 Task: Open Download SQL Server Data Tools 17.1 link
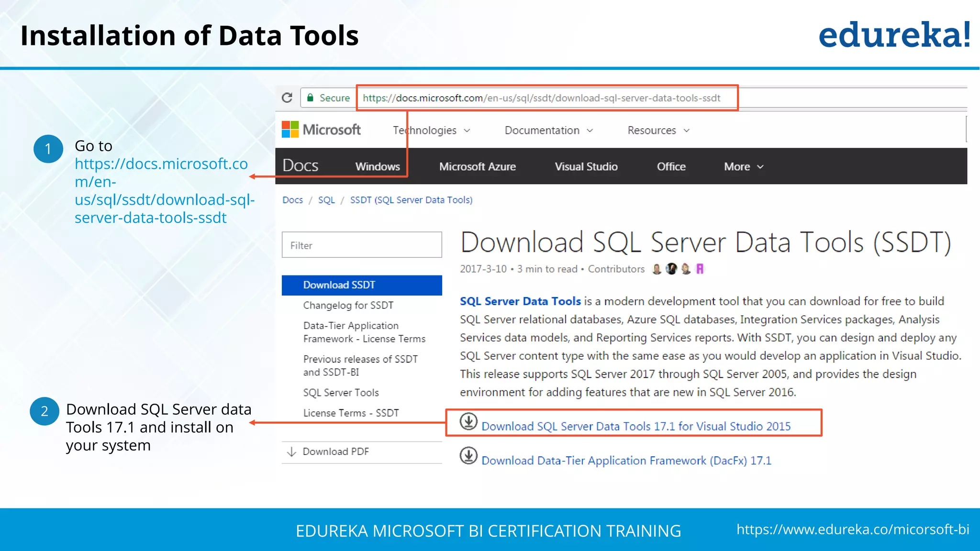[x=635, y=426]
